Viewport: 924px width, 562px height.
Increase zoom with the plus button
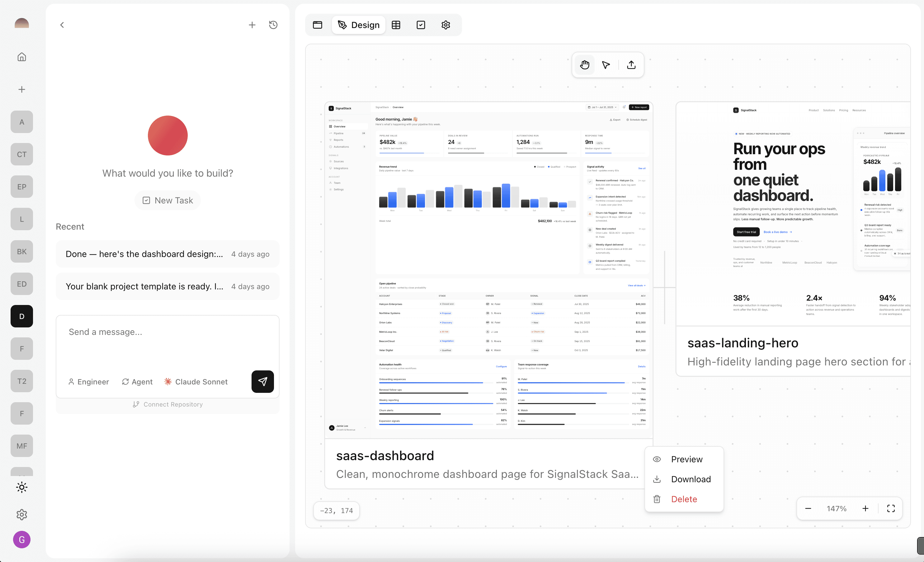pos(865,508)
